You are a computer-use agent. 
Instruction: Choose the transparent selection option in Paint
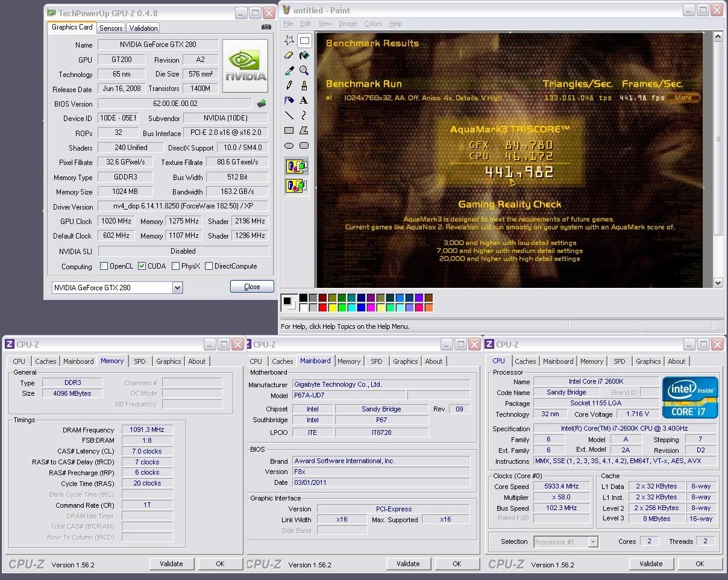[x=297, y=186]
